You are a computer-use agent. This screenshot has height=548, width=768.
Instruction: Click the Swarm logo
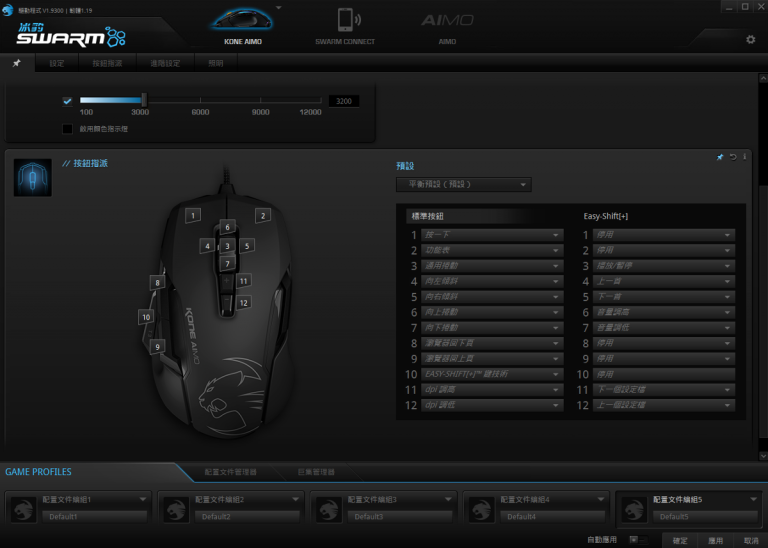pyautogui.click(x=71, y=35)
